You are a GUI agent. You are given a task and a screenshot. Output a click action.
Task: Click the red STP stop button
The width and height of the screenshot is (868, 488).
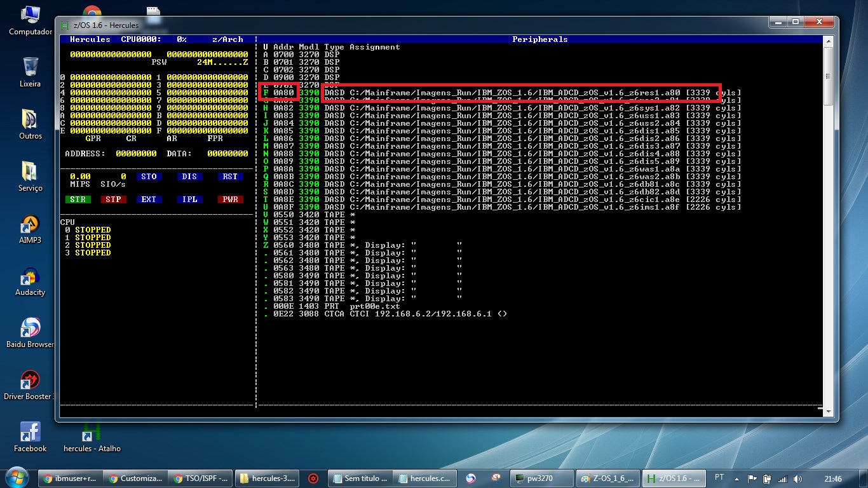point(113,200)
